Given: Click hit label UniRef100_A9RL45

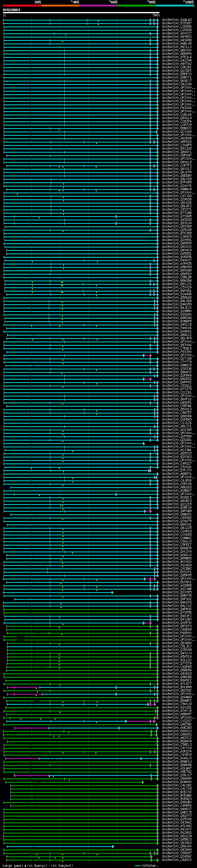Looking at the screenshot, I should point(177,43).
